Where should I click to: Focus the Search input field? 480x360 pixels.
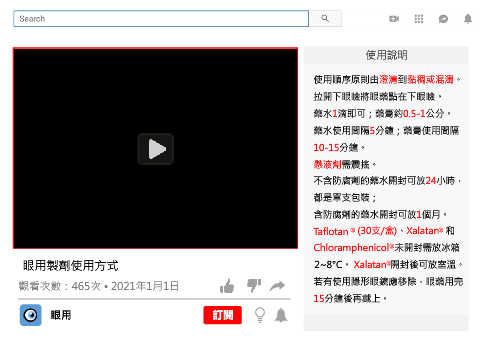point(161,19)
